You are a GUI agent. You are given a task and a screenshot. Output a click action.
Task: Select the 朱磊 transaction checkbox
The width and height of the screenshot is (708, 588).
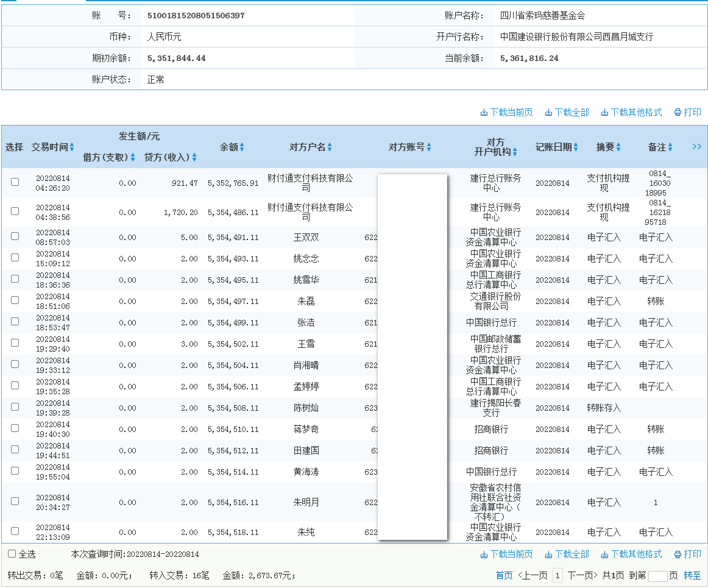(x=15, y=300)
